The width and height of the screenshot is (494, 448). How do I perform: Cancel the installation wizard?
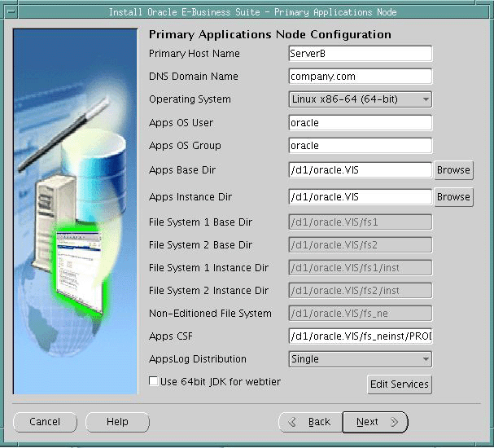[45, 422]
